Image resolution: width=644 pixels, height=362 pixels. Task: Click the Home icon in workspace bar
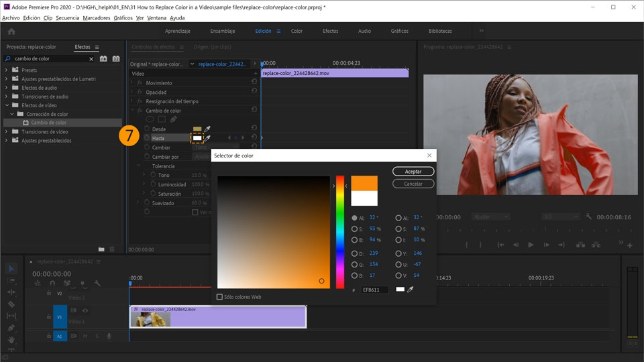pyautogui.click(x=11, y=32)
